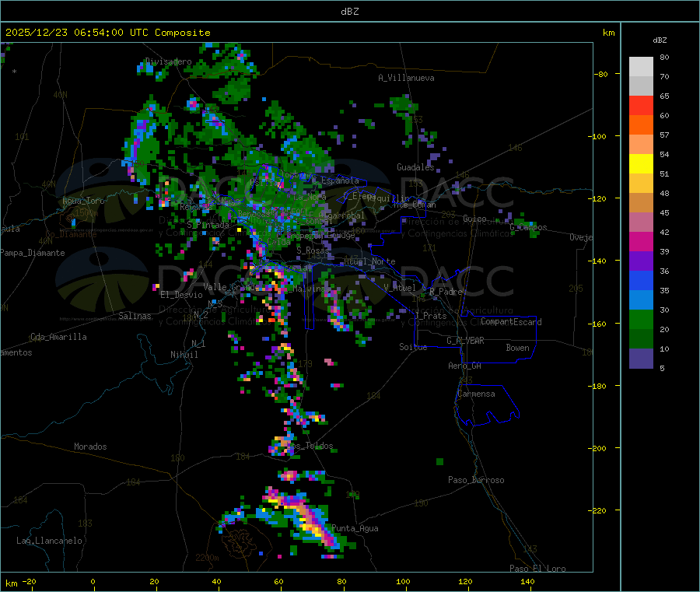Click the red 65 dBZ legend swatch

coord(641,105)
